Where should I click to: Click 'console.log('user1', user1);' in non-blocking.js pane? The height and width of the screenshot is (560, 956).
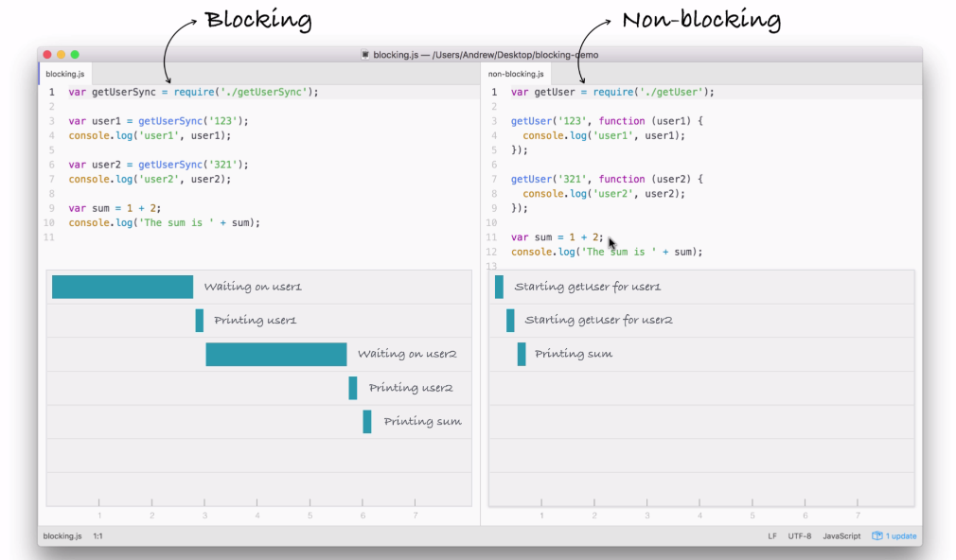[604, 135]
